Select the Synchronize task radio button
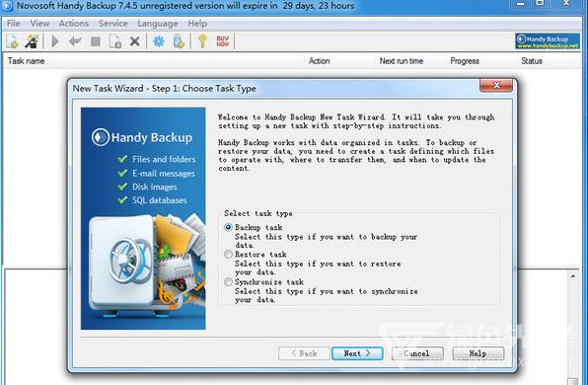This screenshot has height=385, width=588. 228,281
